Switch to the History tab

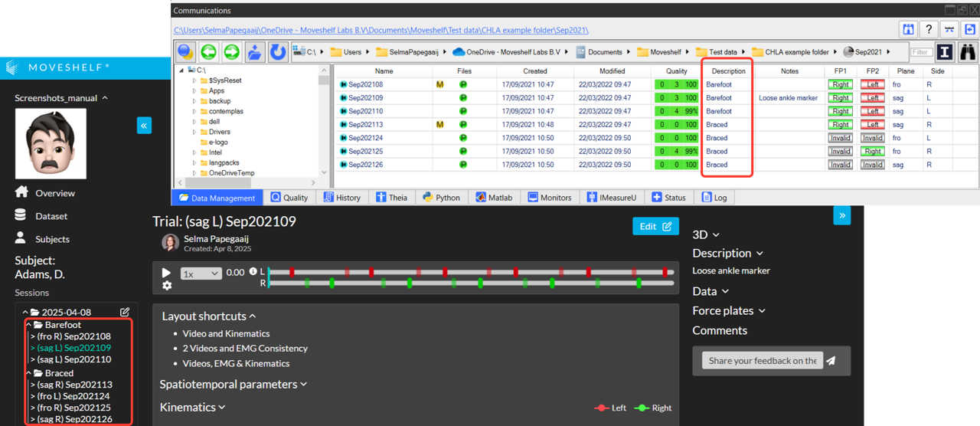(341, 197)
